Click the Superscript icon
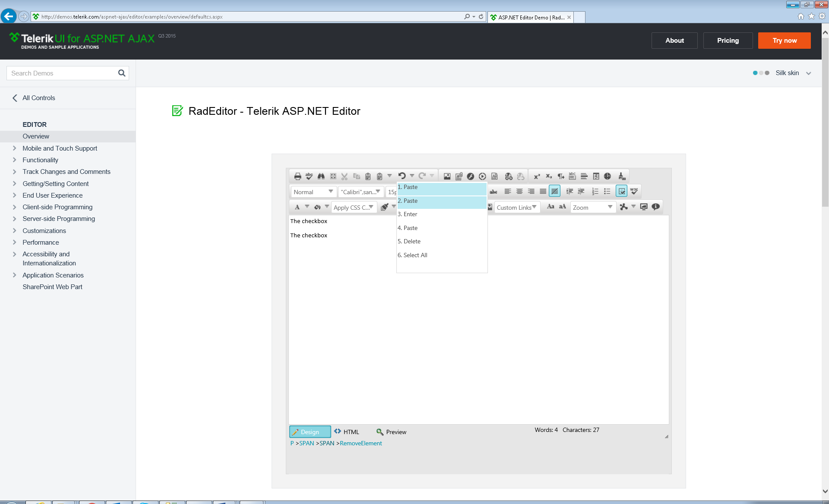This screenshot has height=504, width=829. tap(537, 176)
